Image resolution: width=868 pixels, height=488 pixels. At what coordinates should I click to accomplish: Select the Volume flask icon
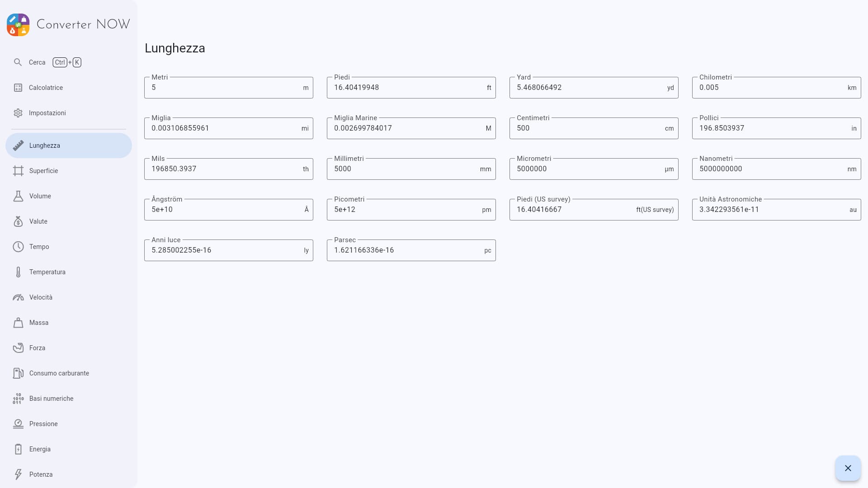point(18,196)
